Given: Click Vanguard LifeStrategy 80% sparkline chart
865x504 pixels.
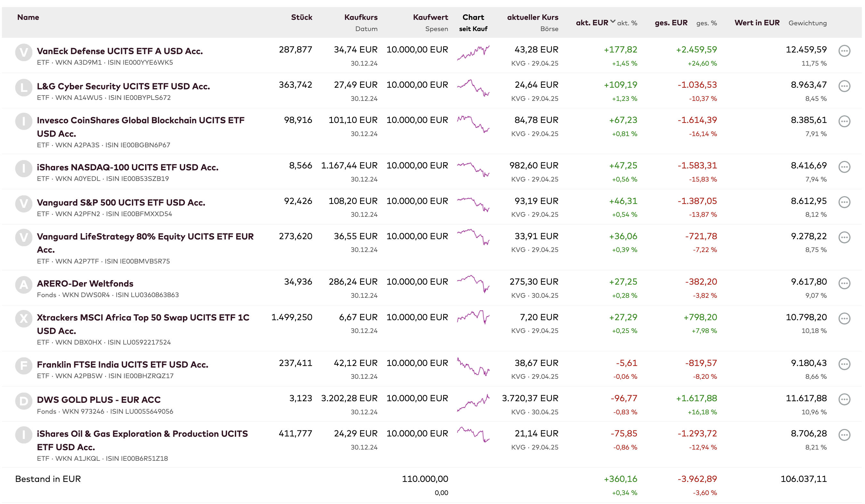Looking at the screenshot, I should (x=473, y=237).
